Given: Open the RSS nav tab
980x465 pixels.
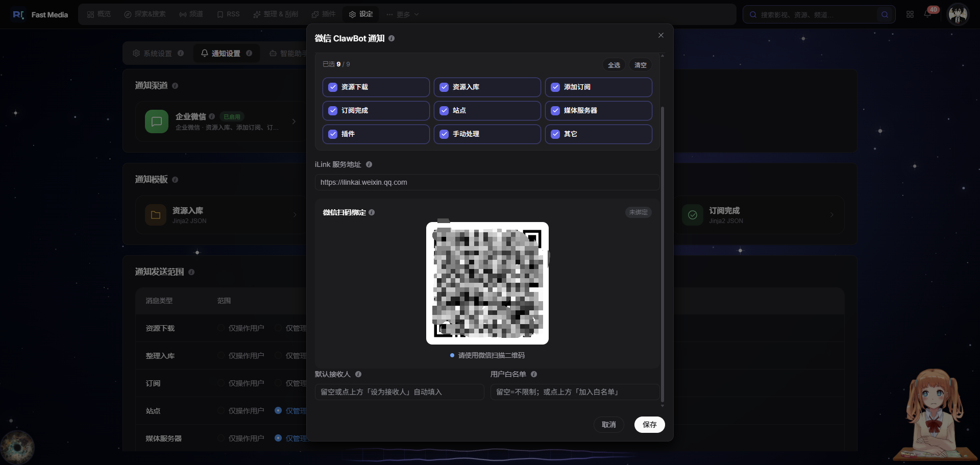Looking at the screenshot, I should point(228,14).
